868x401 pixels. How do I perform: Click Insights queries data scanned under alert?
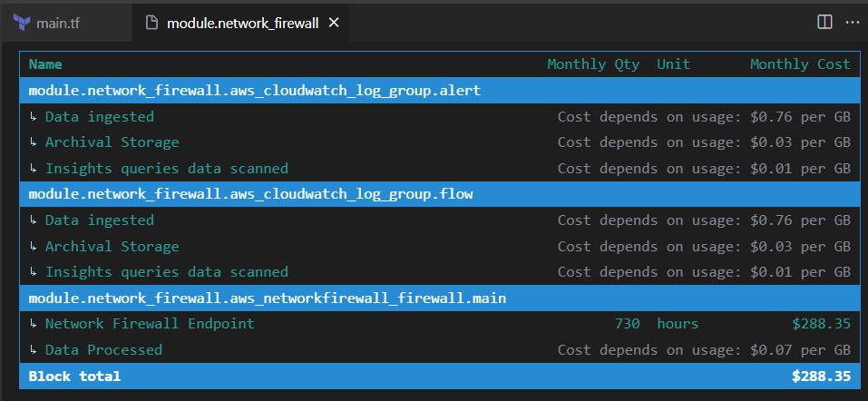[167, 169]
